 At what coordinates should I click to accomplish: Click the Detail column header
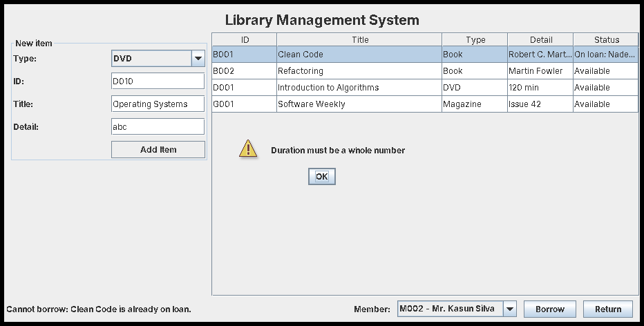coord(540,39)
